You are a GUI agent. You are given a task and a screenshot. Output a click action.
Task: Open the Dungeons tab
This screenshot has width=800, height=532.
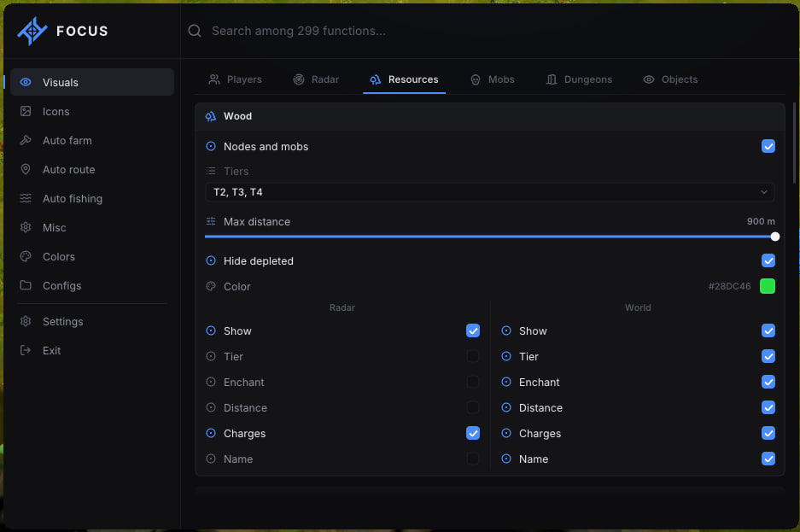coord(579,79)
